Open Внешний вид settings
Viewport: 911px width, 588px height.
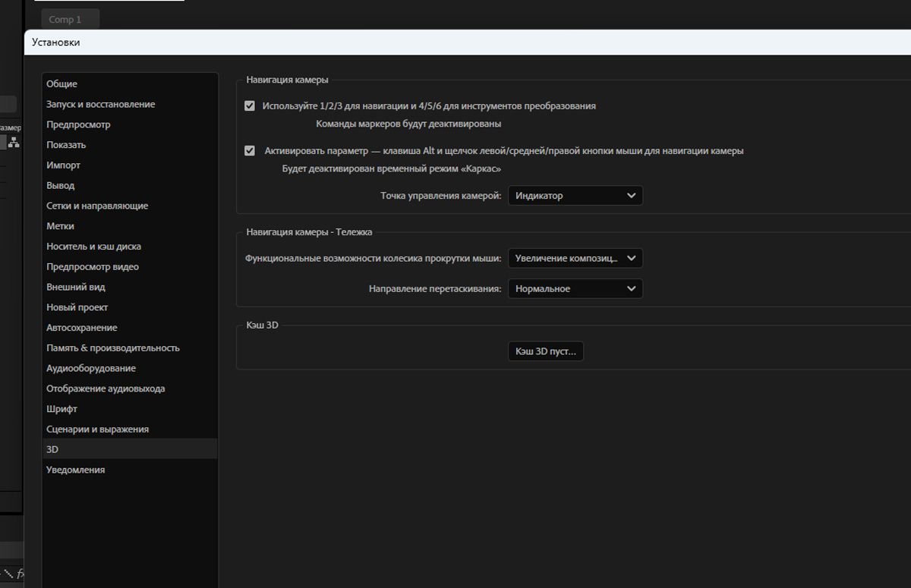coord(130,288)
